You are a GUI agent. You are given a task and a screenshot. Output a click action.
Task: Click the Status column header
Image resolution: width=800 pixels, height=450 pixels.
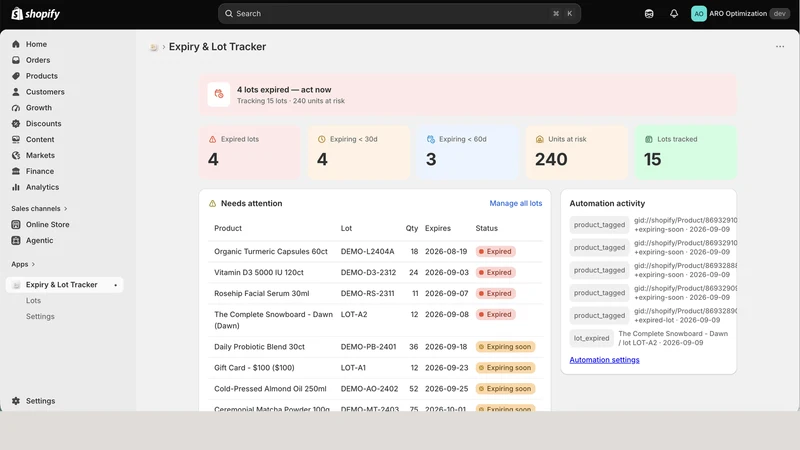click(486, 228)
